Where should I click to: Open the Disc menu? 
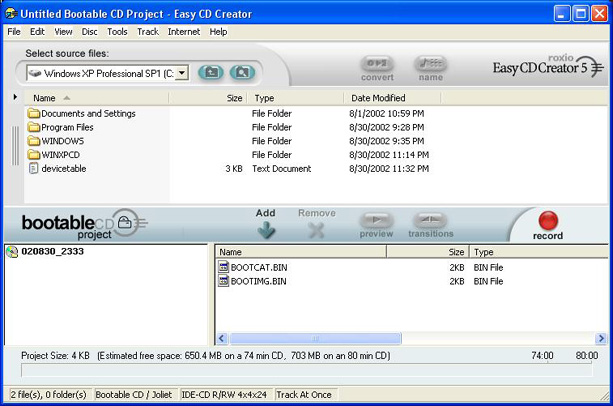coord(89,32)
